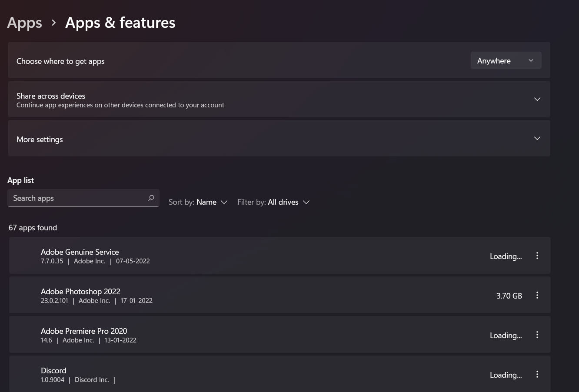
Task: Click the Apps & features page title
Action: point(120,23)
